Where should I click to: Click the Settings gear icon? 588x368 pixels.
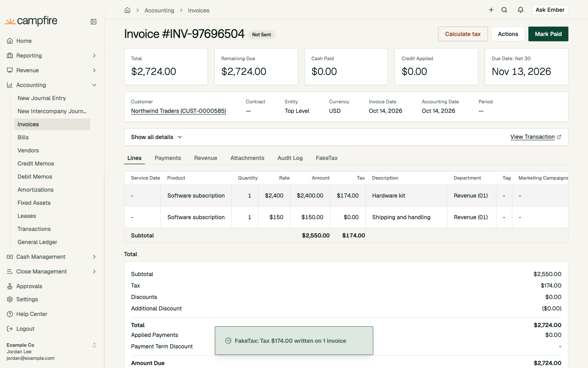(10, 299)
